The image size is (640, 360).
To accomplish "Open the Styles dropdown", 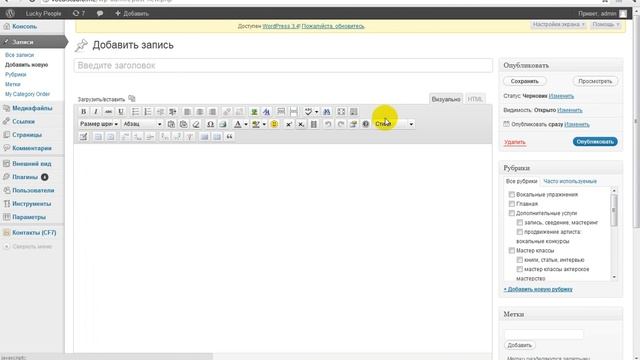I will 394,124.
